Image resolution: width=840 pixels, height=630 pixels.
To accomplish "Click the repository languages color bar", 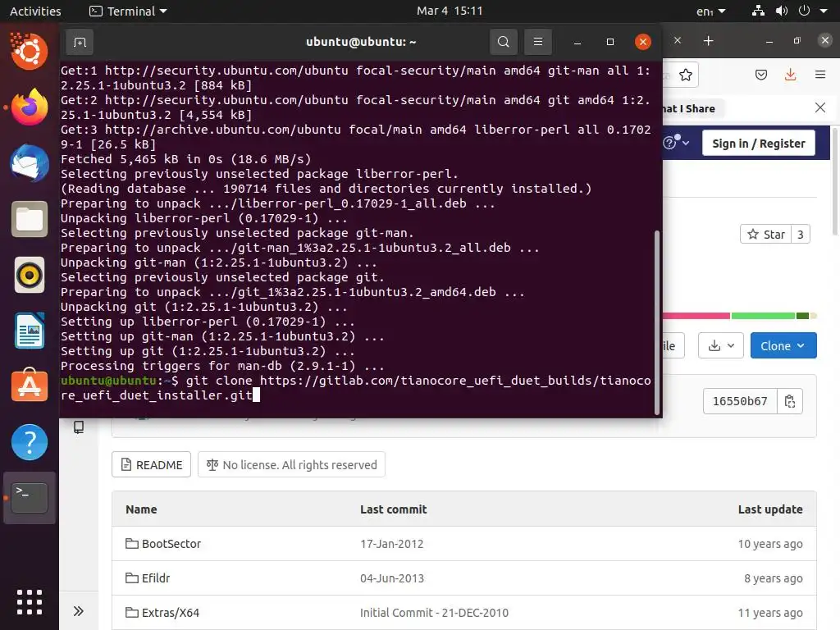I will (x=739, y=316).
